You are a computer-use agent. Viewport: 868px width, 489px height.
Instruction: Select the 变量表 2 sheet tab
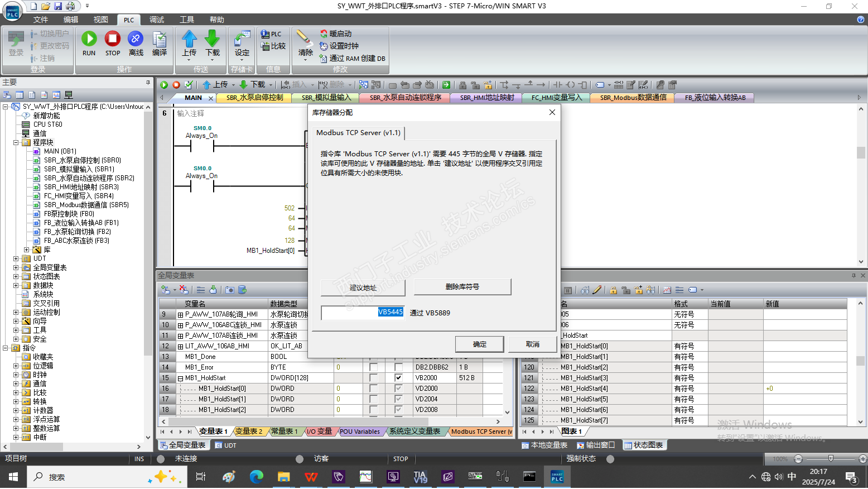[248, 432]
